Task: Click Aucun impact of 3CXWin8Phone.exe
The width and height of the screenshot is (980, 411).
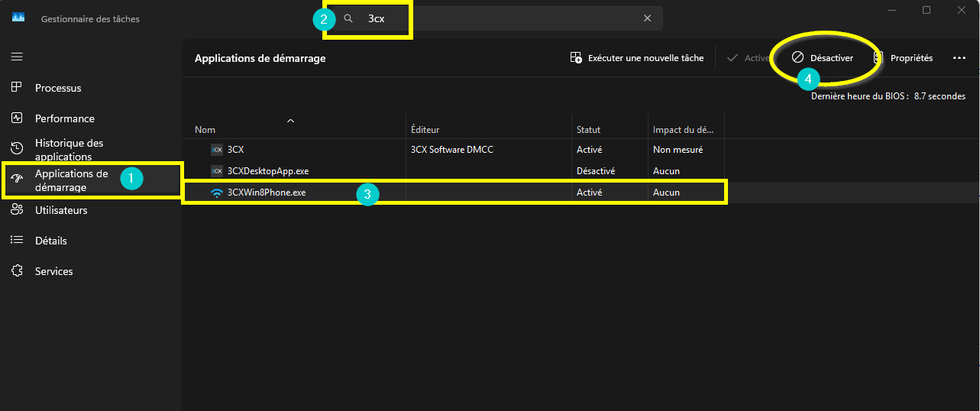Action: coord(666,193)
